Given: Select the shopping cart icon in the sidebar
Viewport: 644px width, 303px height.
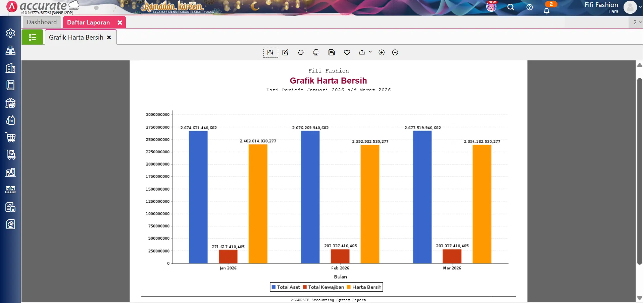Looking at the screenshot, I should coord(10,137).
